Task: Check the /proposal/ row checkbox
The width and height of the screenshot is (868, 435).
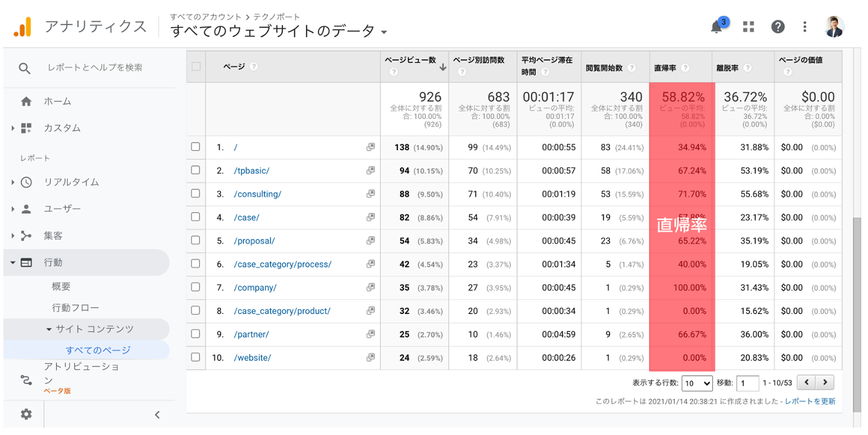Action: [196, 241]
